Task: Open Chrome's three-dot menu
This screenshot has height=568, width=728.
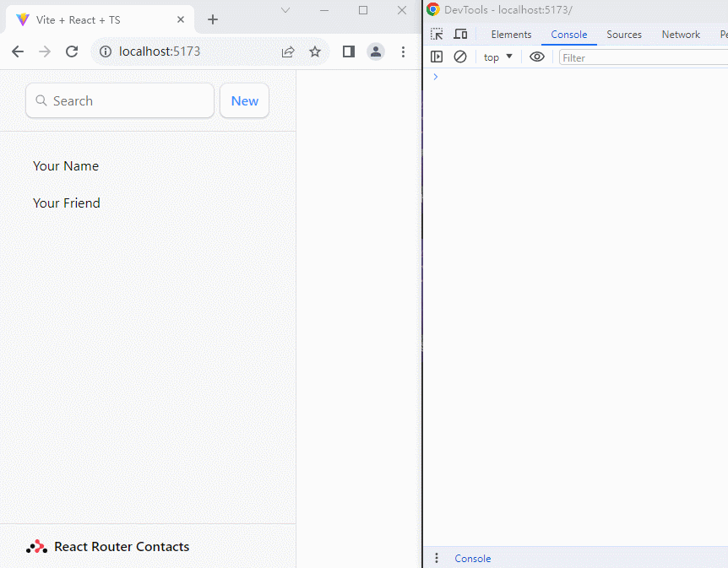Action: pos(403,51)
